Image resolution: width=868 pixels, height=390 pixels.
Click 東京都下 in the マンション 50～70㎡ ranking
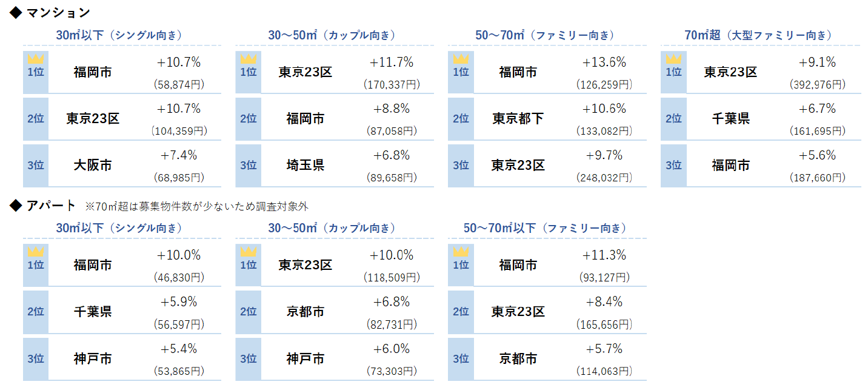click(518, 118)
